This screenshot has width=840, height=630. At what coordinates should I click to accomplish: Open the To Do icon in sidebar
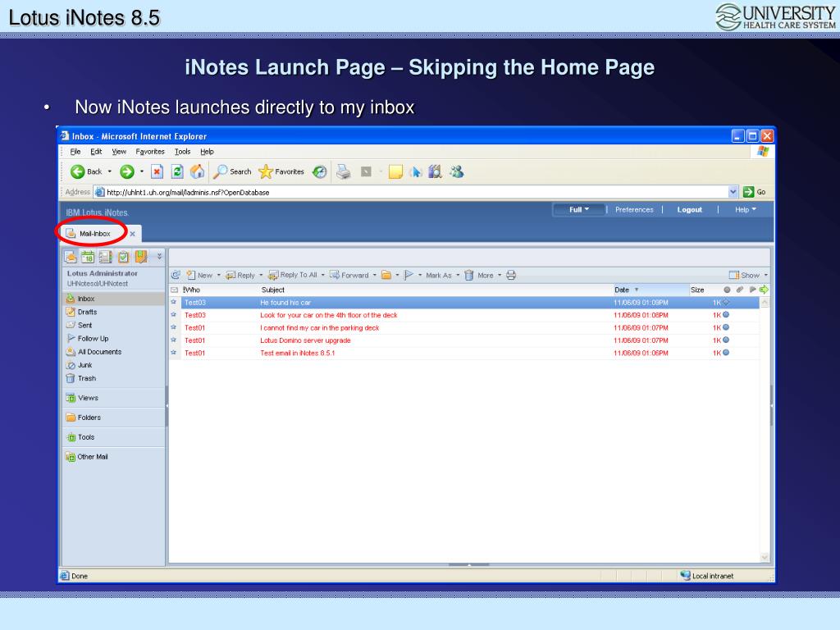tap(123, 257)
